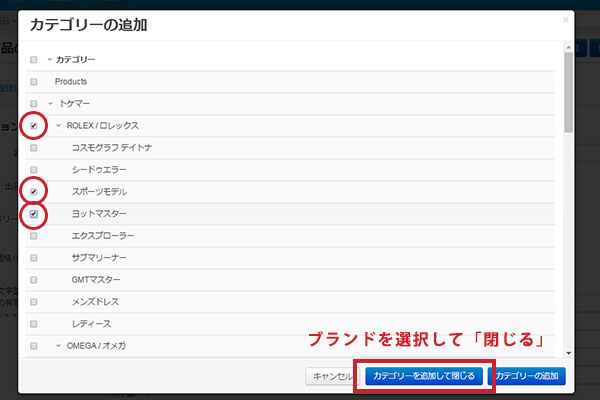Check the サブマリーナー checkbox
The width and height of the screenshot is (600, 400).
coord(34,258)
